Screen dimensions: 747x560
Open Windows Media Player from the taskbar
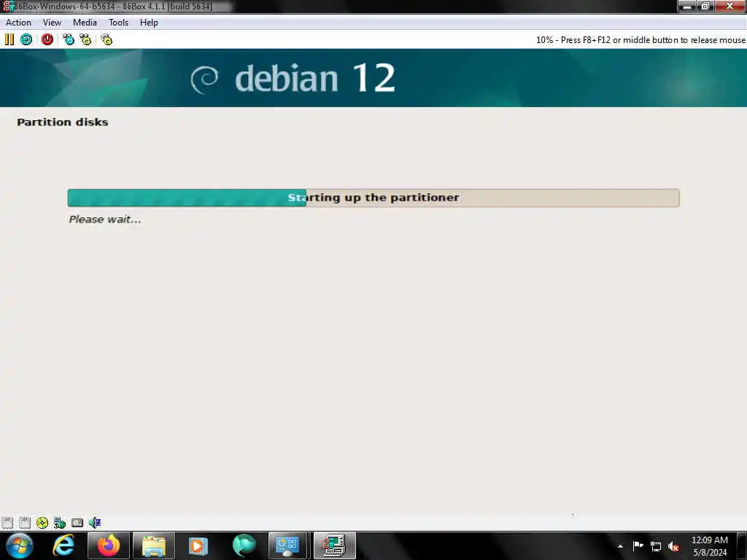point(198,545)
